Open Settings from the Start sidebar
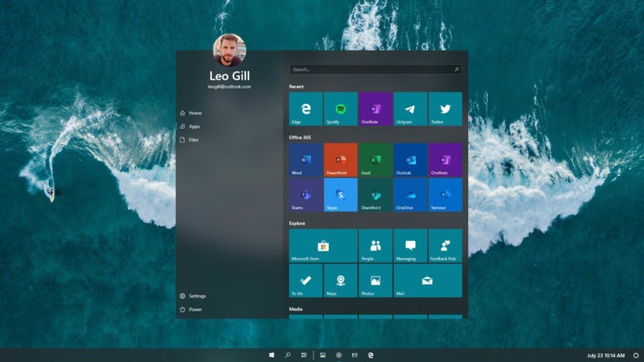Image resolution: width=644 pixels, height=362 pixels. [x=197, y=296]
